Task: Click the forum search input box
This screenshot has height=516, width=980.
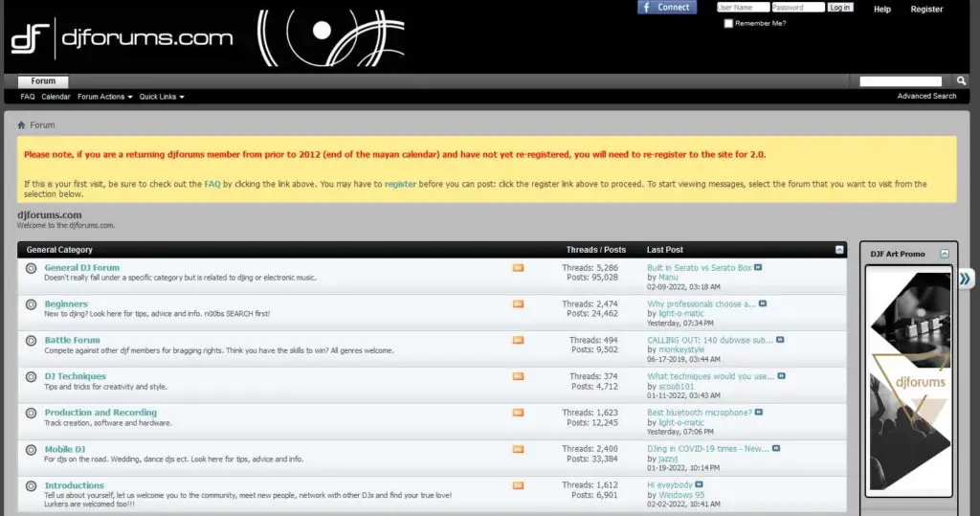Action: pos(901,81)
